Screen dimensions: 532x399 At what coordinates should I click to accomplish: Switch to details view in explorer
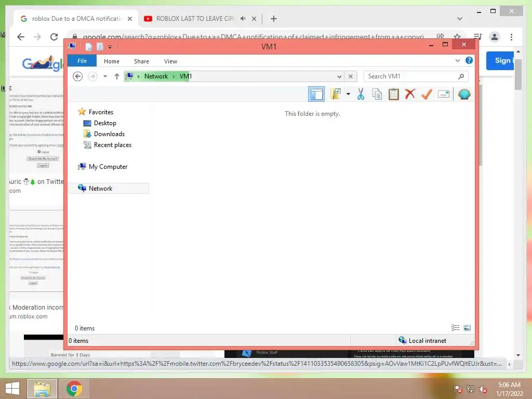[455, 328]
